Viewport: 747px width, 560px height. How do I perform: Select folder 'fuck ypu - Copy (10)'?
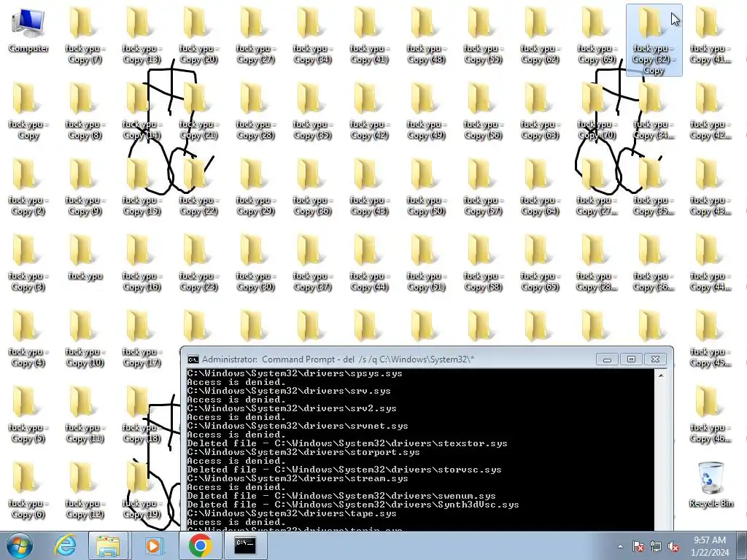click(85, 339)
